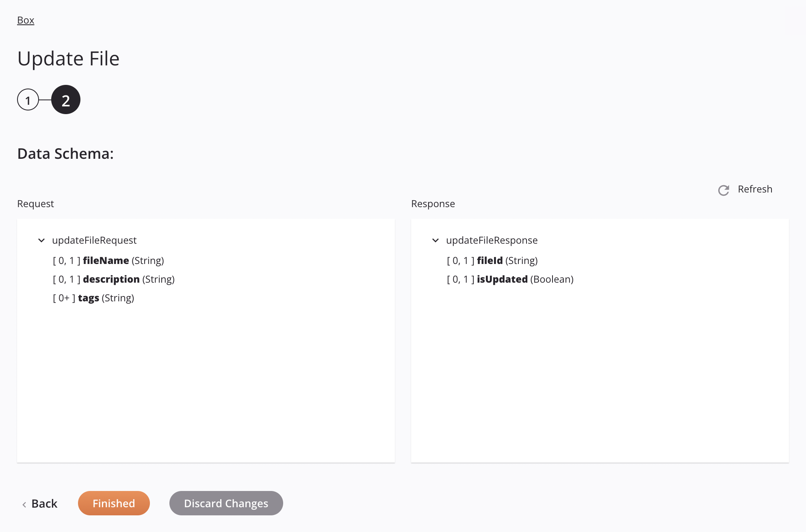This screenshot has height=532, width=806.
Task: Click the Back navigation arrow icon
Action: point(24,503)
